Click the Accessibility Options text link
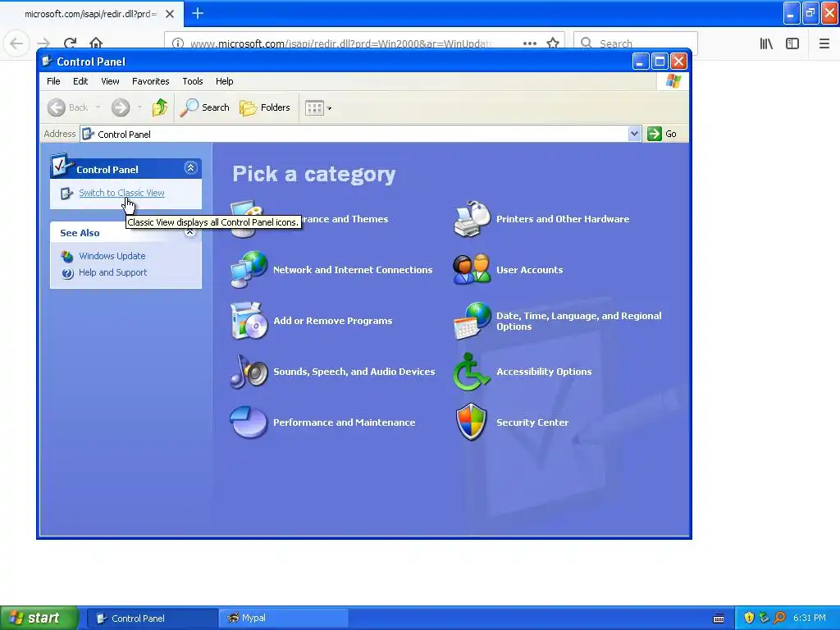 click(544, 372)
